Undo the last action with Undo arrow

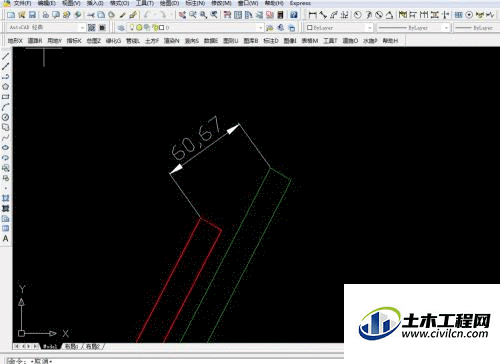click(148, 15)
